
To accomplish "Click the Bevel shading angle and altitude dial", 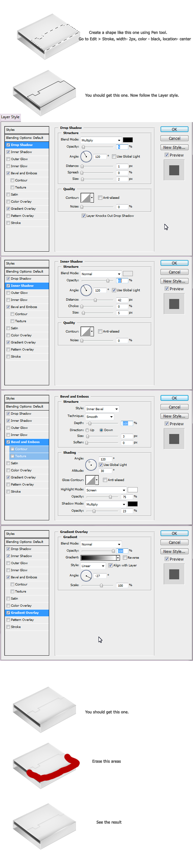I will 91,465.
